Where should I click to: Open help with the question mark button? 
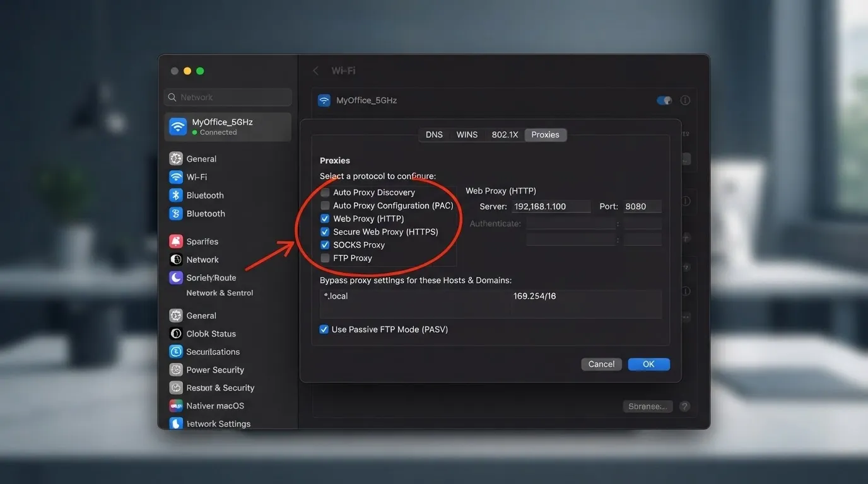pyautogui.click(x=685, y=406)
